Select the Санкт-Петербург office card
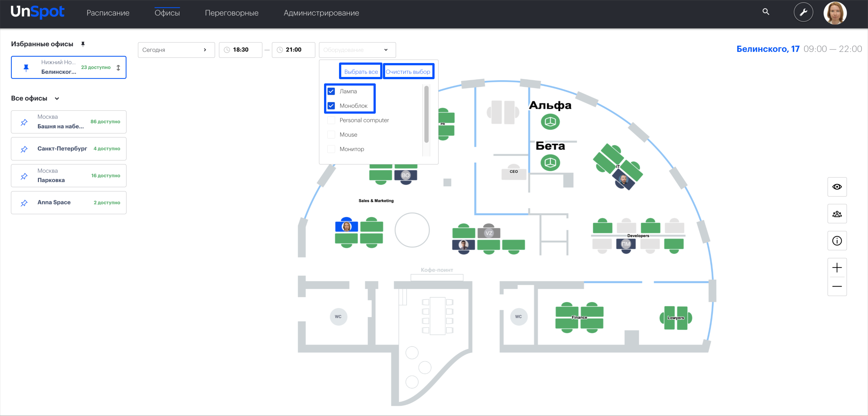This screenshot has width=868, height=416. (x=69, y=149)
